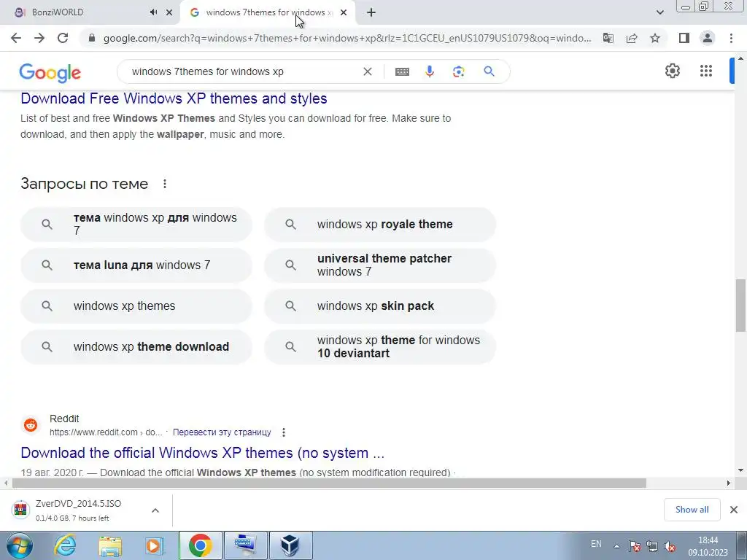This screenshot has width=747, height=560.
Task: Open the Chrome three-dot menu
Action: 731,38
